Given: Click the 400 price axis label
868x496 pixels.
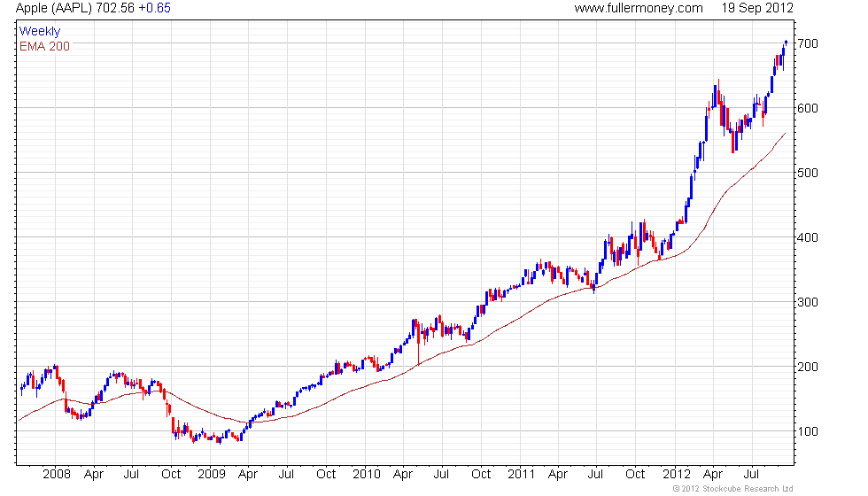Looking at the screenshot, I should coord(808,237).
